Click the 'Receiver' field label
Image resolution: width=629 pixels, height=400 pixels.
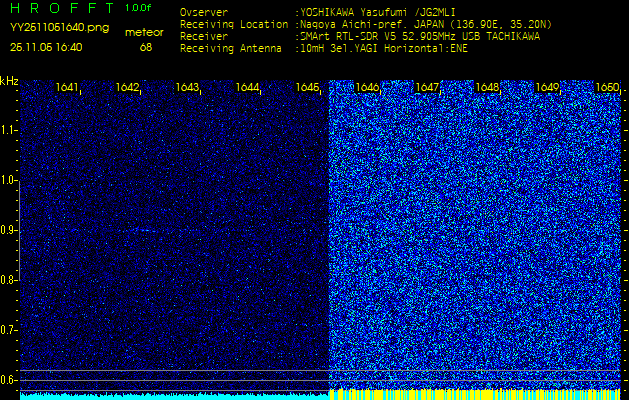pyautogui.click(x=204, y=37)
